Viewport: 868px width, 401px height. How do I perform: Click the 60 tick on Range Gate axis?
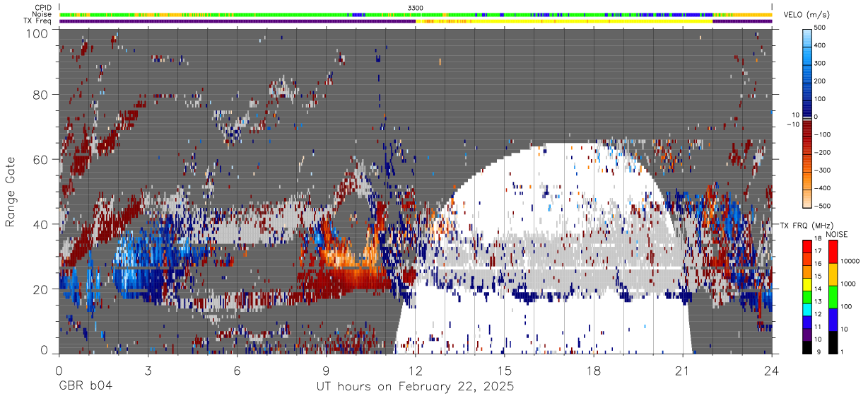pyautogui.click(x=41, y=160)
